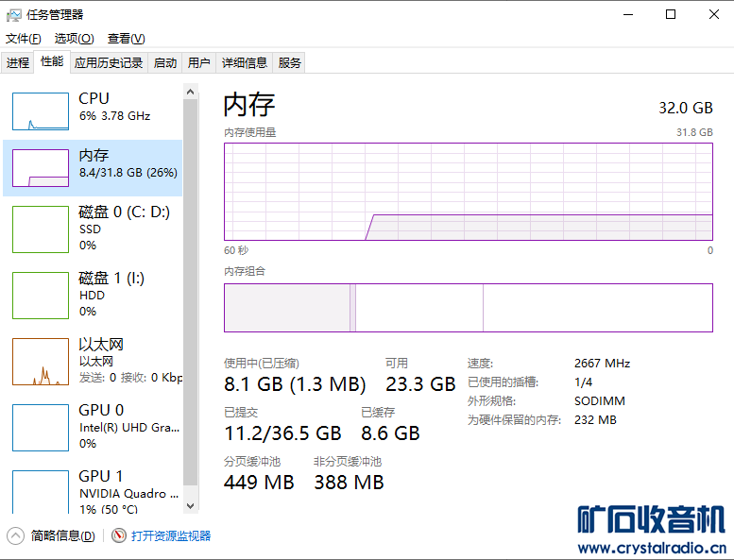Select GPU 1 NVIDIA Quadro graph
The height and width of the screenshot is (560, 734).
coord(41,491)
